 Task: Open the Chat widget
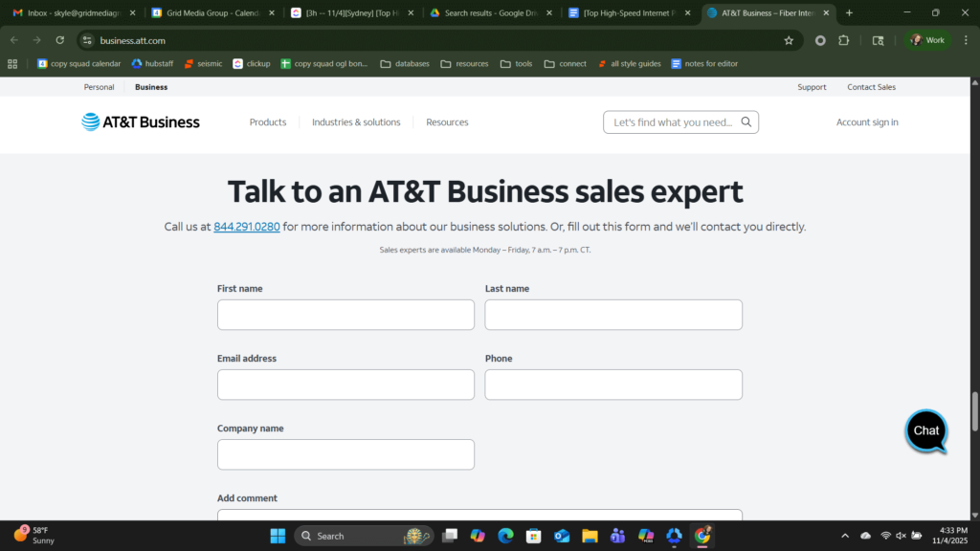pyautogui.click(x=924, y=431)
